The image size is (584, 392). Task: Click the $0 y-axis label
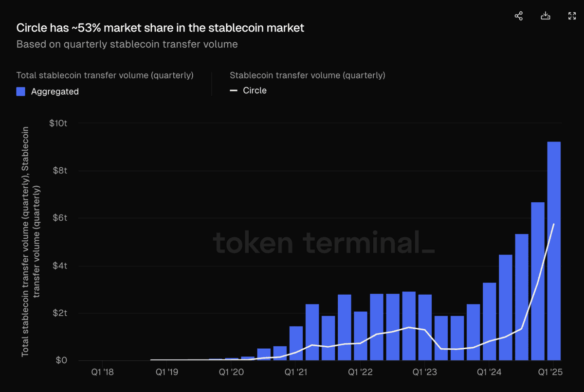coord(61,361)
